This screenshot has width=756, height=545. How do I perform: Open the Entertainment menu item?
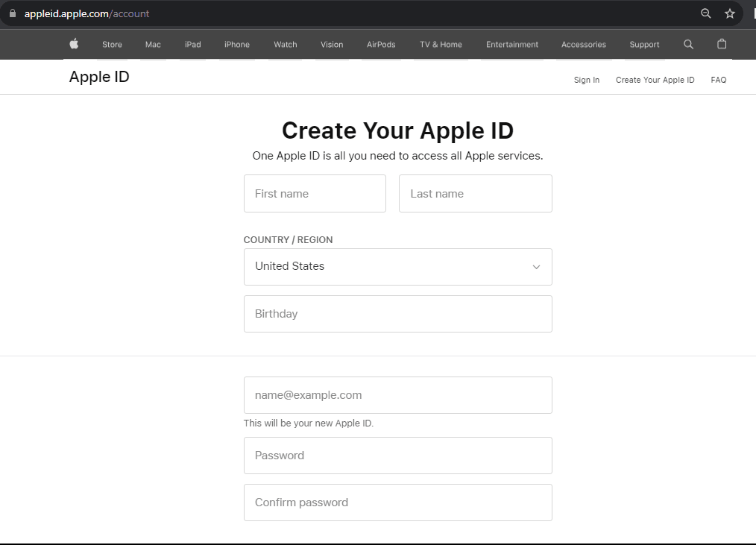511,44
